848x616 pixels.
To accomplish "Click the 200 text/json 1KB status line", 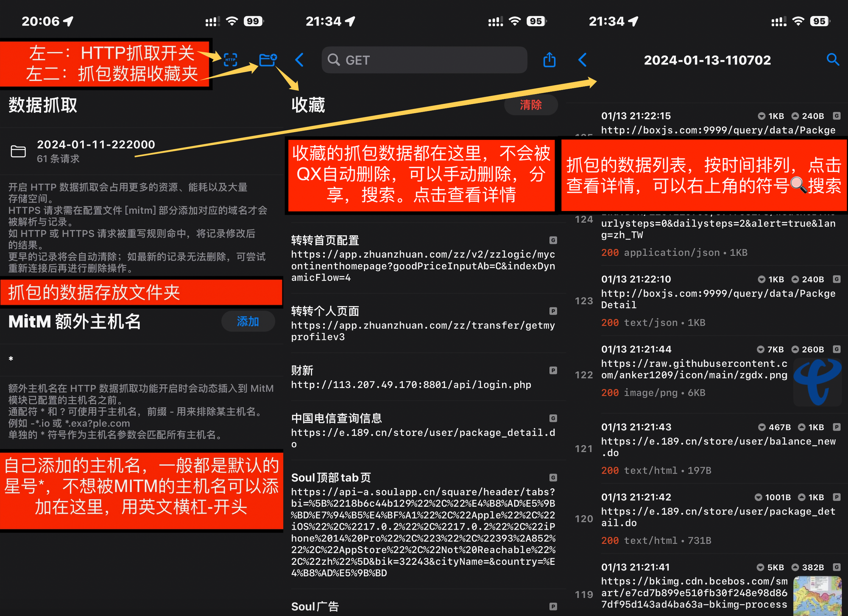I will [653, 323].
